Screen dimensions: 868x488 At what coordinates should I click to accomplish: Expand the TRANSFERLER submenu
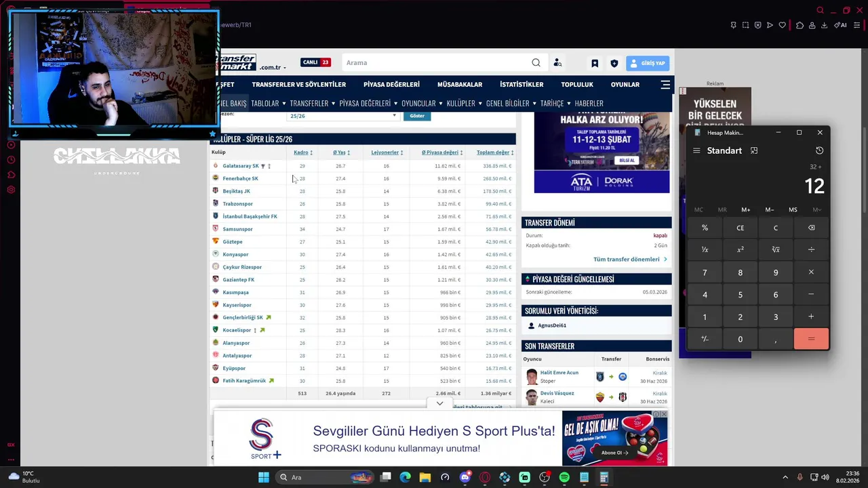tap(333, 104)
